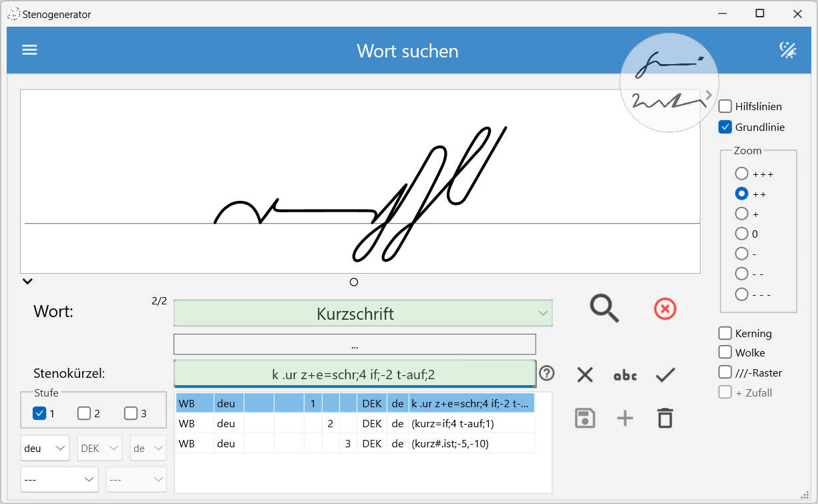This screenshot has height=504, width=818.
Task: Select the +++ zoom radio button
Action: (x=741, y=174)
